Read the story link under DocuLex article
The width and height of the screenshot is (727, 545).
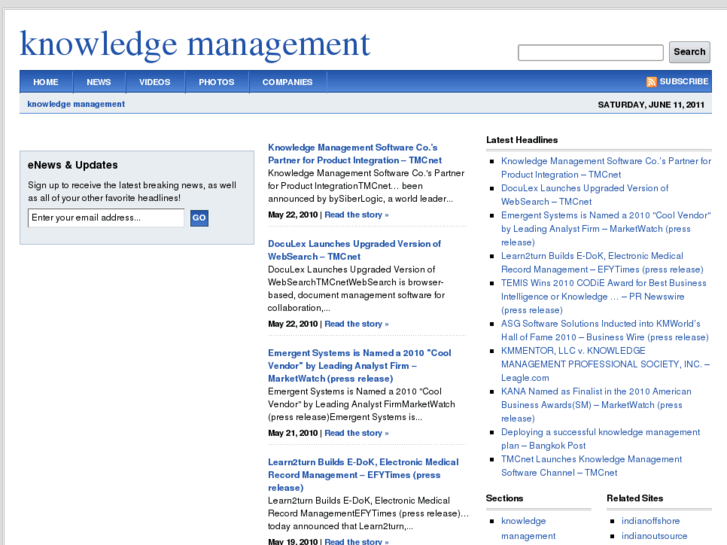click(357, 324)
